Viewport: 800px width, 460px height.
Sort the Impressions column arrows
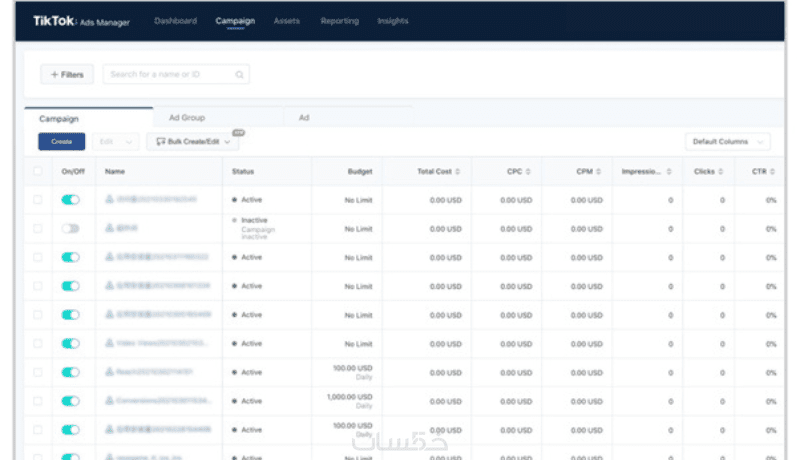[x=669, y=171]
